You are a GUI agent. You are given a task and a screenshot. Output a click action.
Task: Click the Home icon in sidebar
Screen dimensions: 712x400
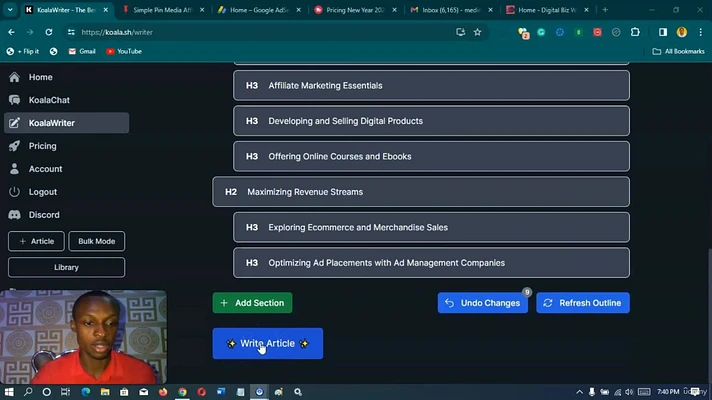tap(15, 77)
